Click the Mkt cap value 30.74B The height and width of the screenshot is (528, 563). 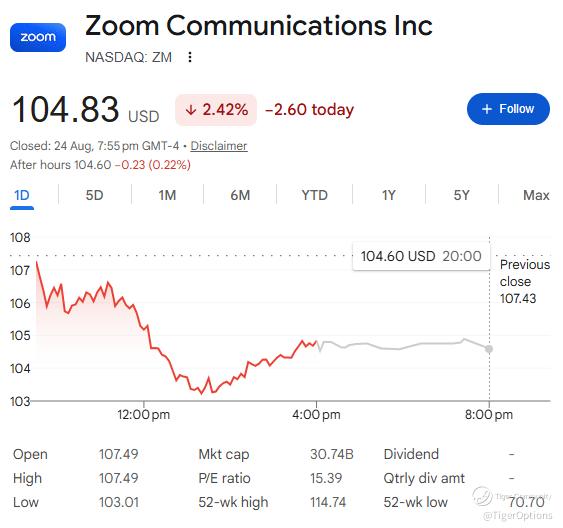point(332,454)
